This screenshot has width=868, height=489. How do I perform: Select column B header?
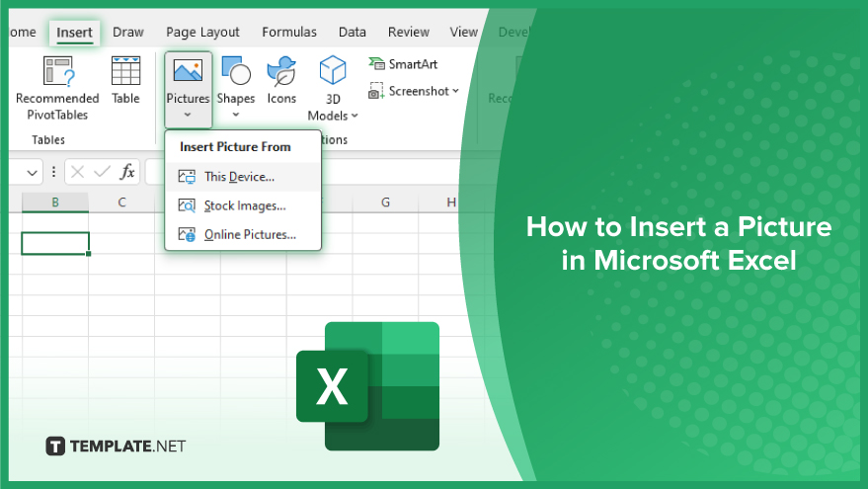tap(55, 203)
